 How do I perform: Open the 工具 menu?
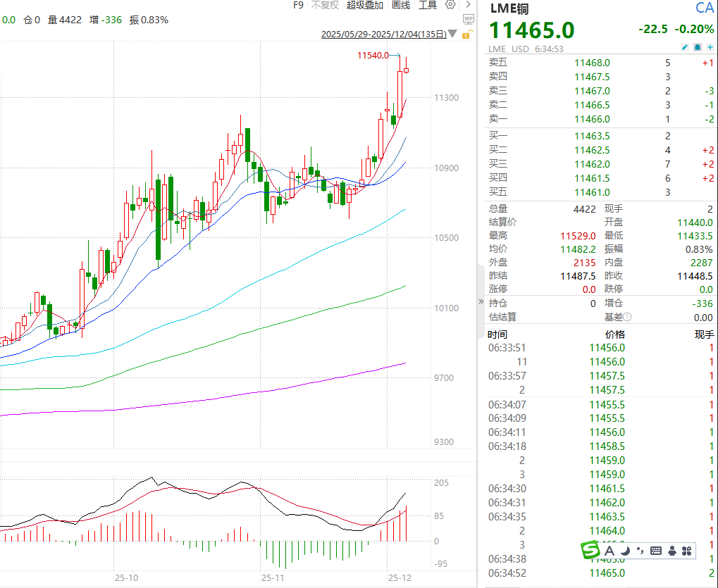pyautogui.click(x=428, y=5)
